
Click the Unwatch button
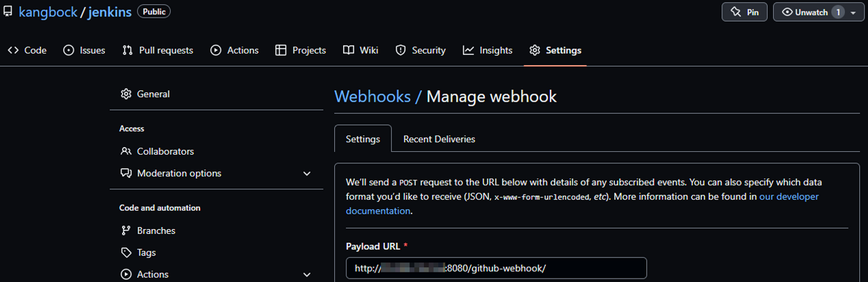pos(811,12)
